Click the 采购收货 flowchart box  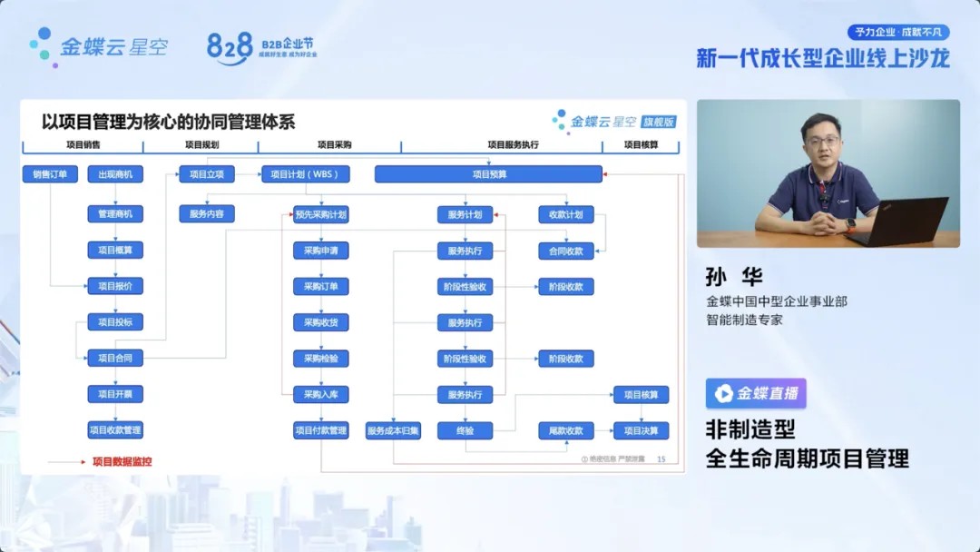point(321,322)
